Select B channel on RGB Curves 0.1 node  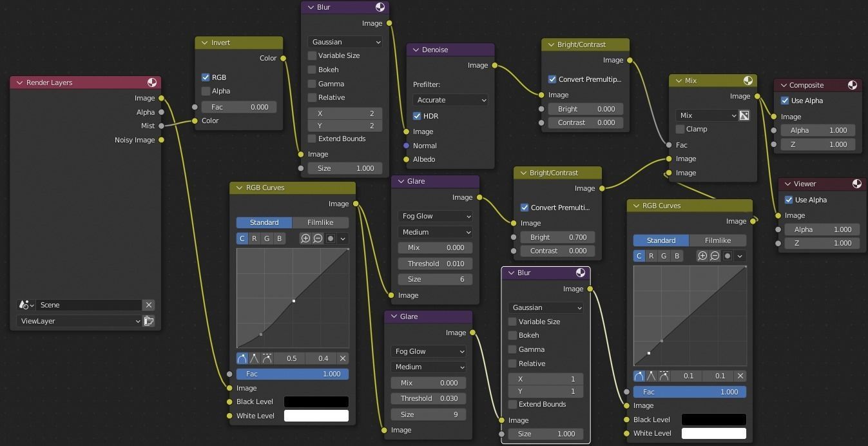(677, 256)
